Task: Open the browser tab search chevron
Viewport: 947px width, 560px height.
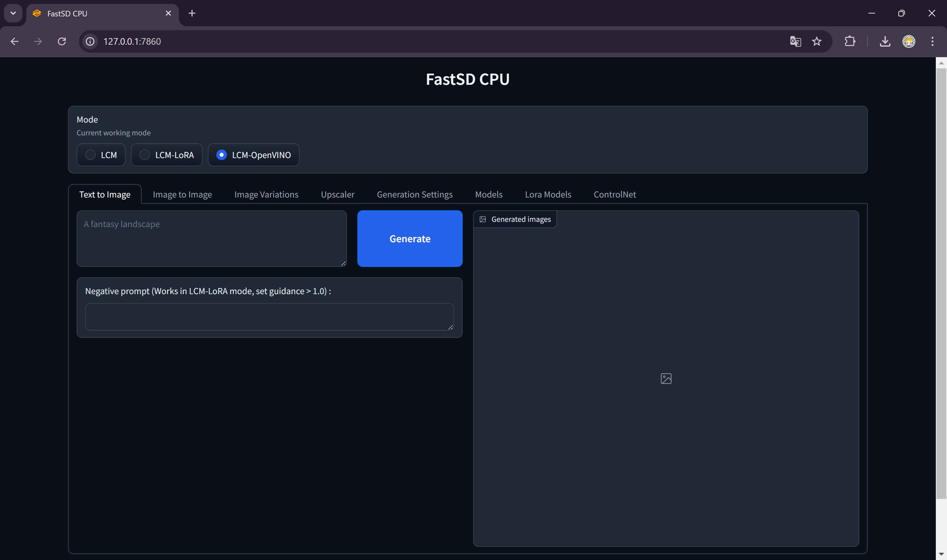Action: pyautogui.click(x=13, y=13)
